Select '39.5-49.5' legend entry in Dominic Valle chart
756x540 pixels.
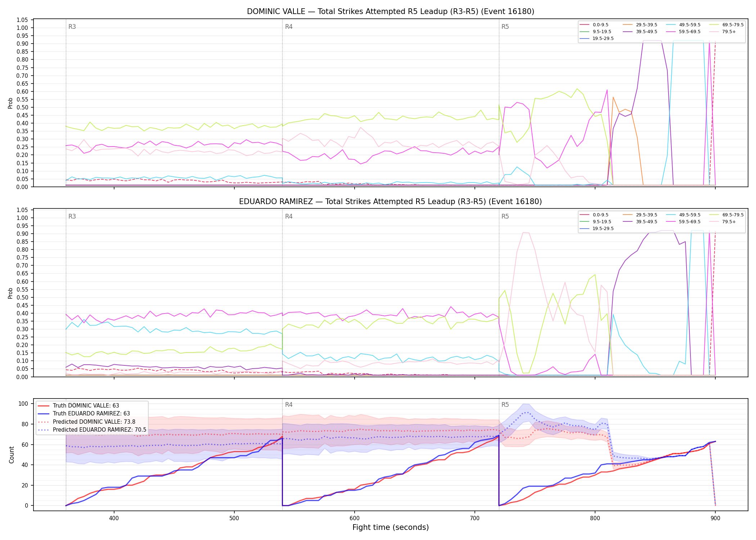click(x=640, y=32)
